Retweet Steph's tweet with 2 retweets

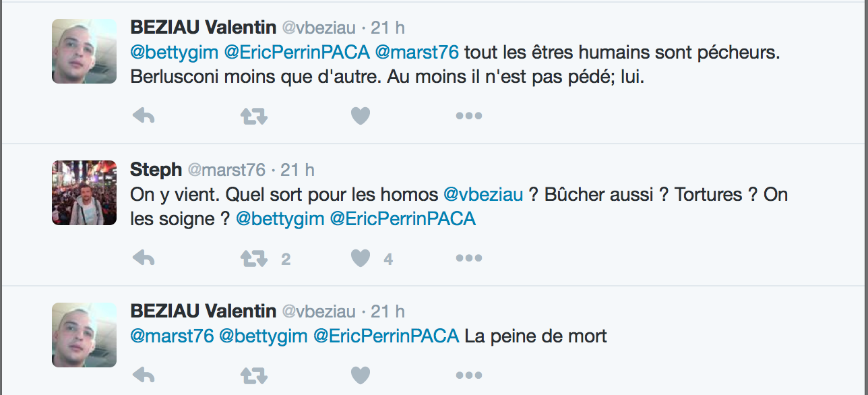pyautogui.click(x=253, y=258)
